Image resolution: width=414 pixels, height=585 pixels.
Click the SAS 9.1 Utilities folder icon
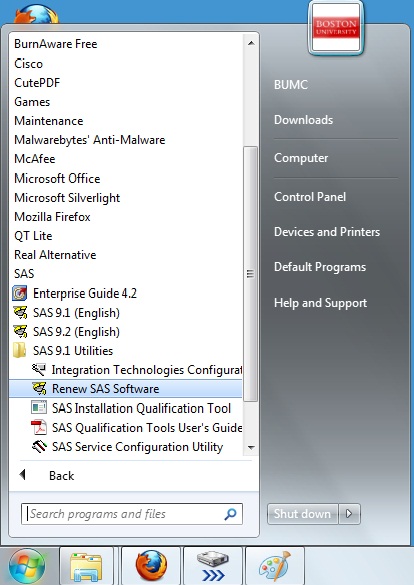(19, 351)
